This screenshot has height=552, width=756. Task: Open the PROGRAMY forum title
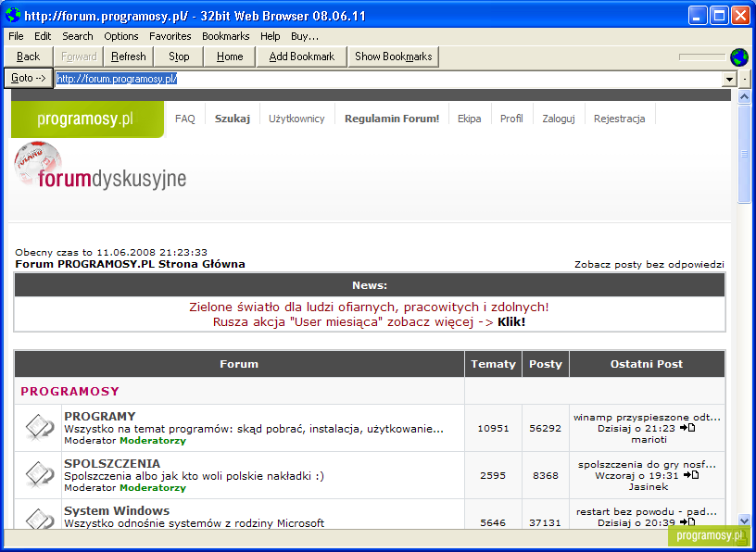point(100,416)
